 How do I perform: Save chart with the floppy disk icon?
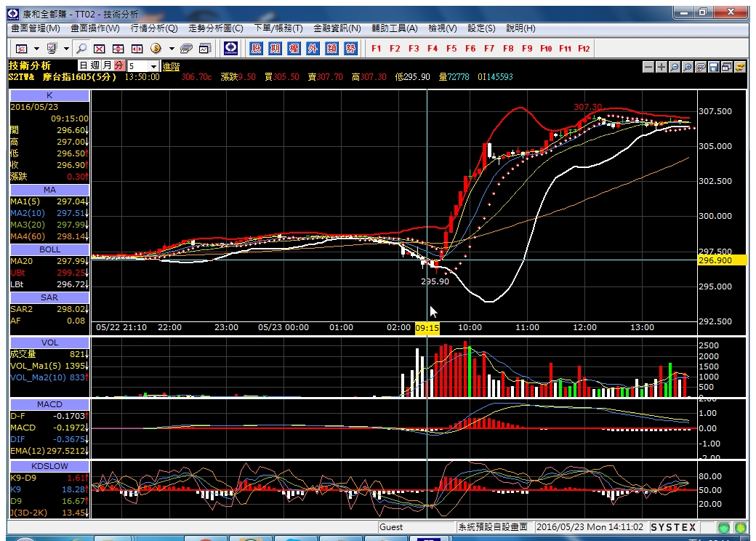tap(714, 67)
